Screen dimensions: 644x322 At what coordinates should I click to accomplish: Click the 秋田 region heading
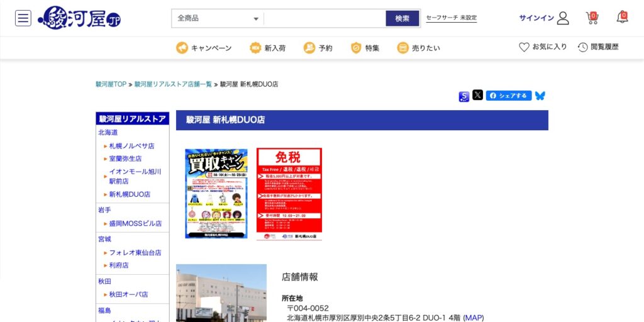coord(104,281)
